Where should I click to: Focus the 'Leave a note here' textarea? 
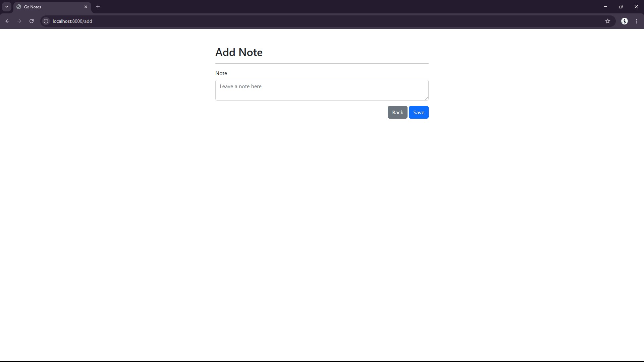pos(322,90)
